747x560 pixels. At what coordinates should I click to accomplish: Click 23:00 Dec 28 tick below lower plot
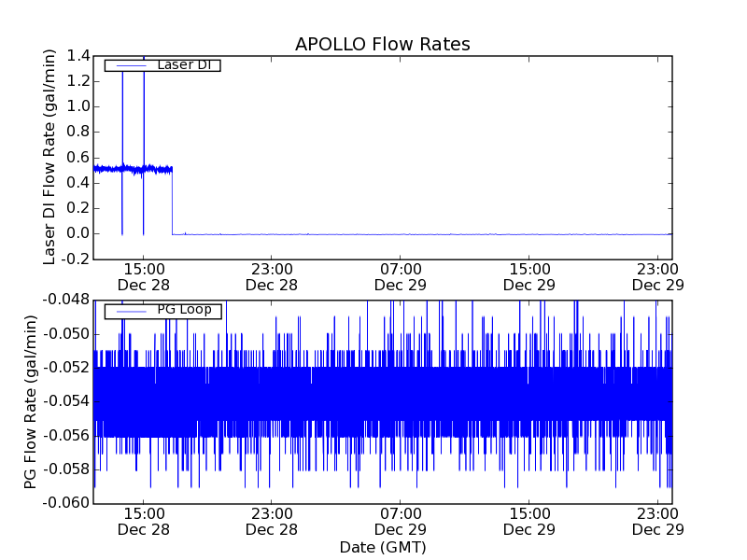point(271,521)
